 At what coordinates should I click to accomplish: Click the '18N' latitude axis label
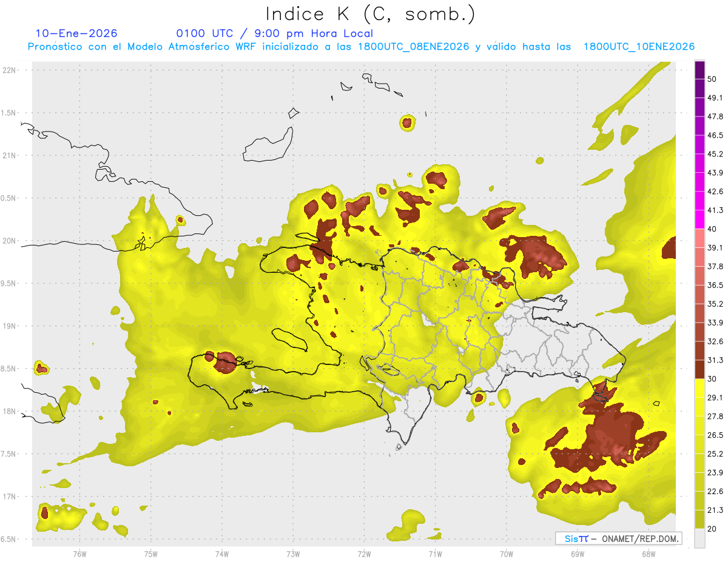(10, 411)
